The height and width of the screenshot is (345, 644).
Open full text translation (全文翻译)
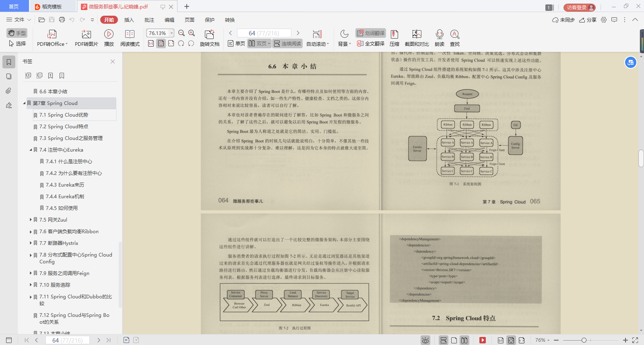coord(371,43)
